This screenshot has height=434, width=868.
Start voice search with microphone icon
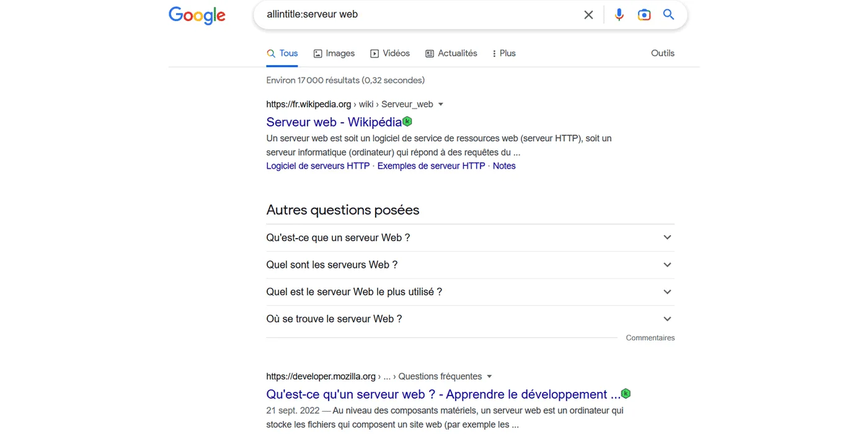(619, 15)
